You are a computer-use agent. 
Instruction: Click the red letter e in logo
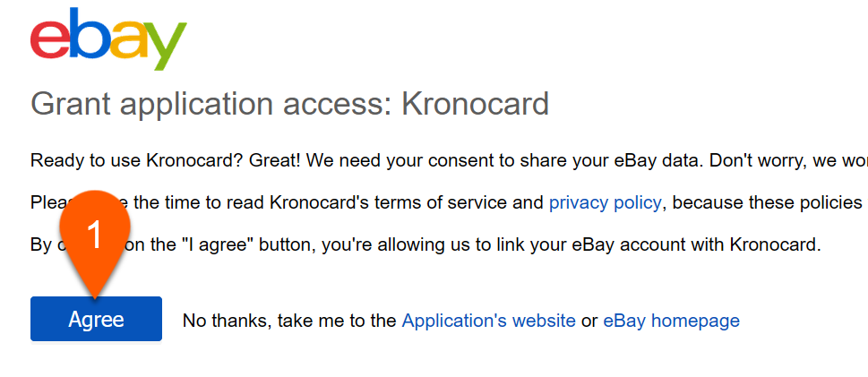click(x=50, y=40)
